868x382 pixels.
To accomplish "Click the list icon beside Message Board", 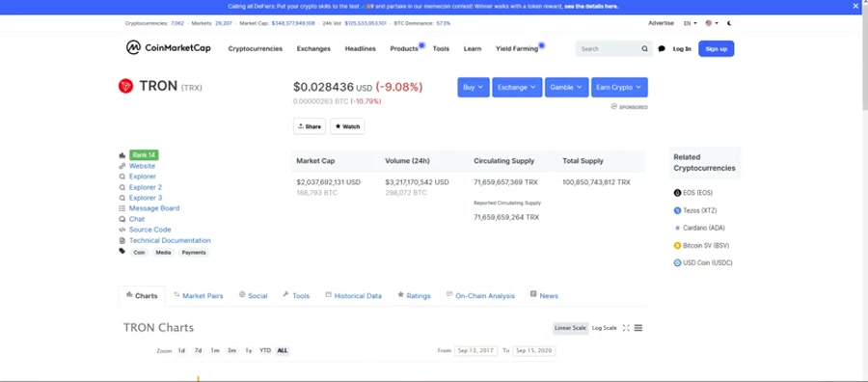I will (122, 208).
